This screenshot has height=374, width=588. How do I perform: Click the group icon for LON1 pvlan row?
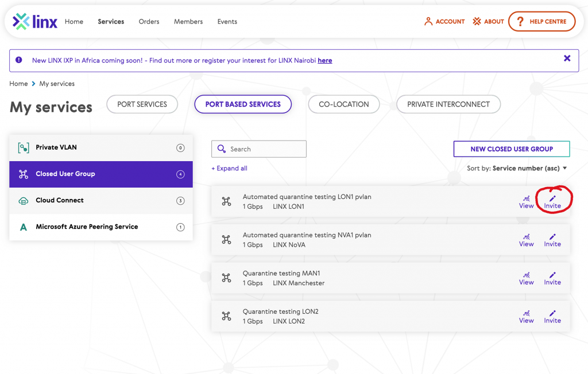click(226, 201)
